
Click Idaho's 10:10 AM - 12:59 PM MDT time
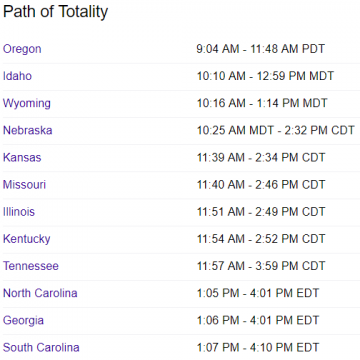(x=265, y=76)
